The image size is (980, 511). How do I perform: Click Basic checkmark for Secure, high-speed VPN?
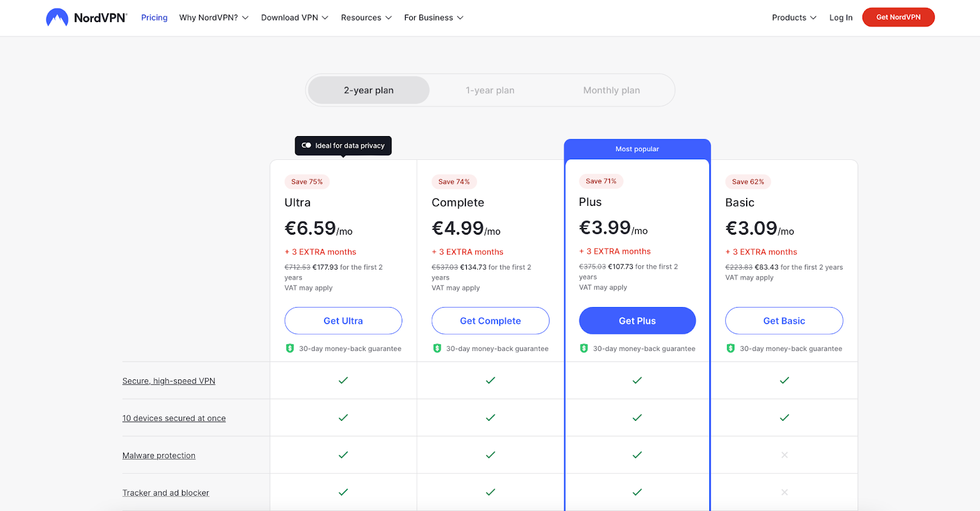coord(785,380)
